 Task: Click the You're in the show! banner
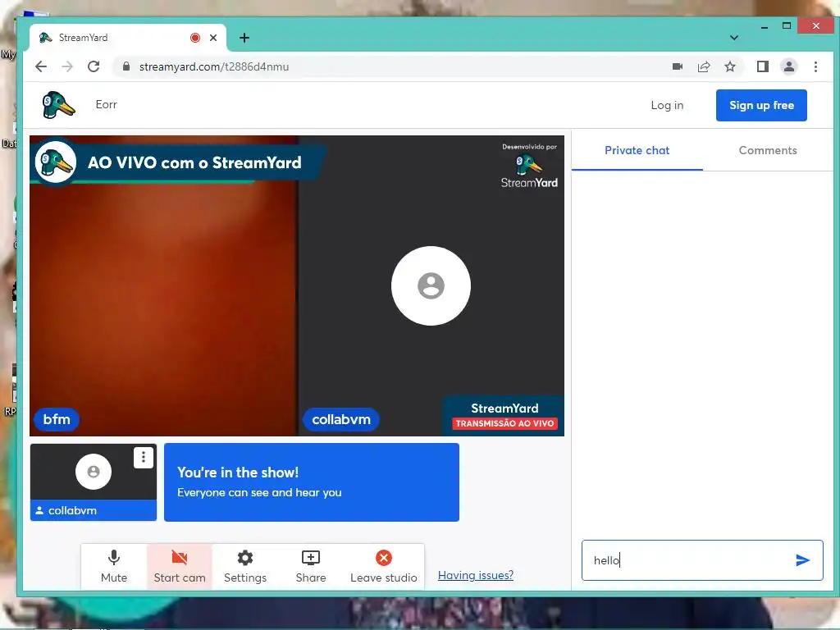pos(311,482)
